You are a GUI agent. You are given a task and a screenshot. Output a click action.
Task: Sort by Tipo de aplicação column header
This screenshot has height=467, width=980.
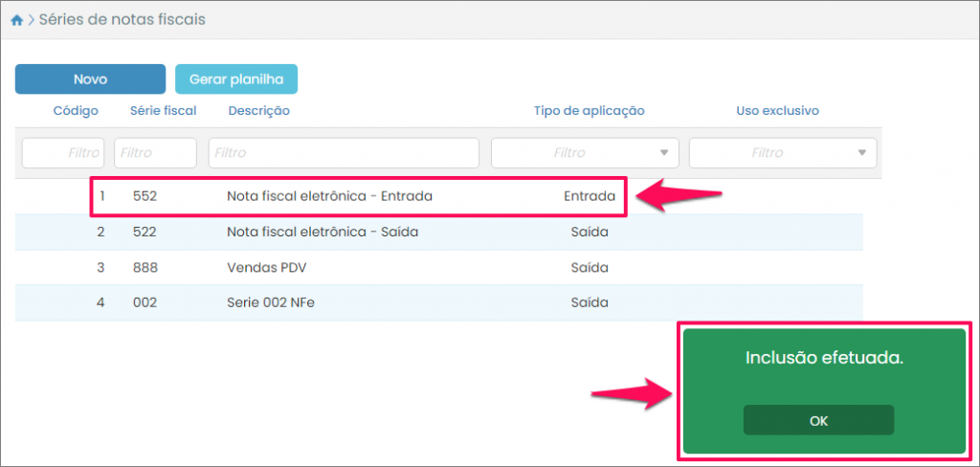pos(589,111)
